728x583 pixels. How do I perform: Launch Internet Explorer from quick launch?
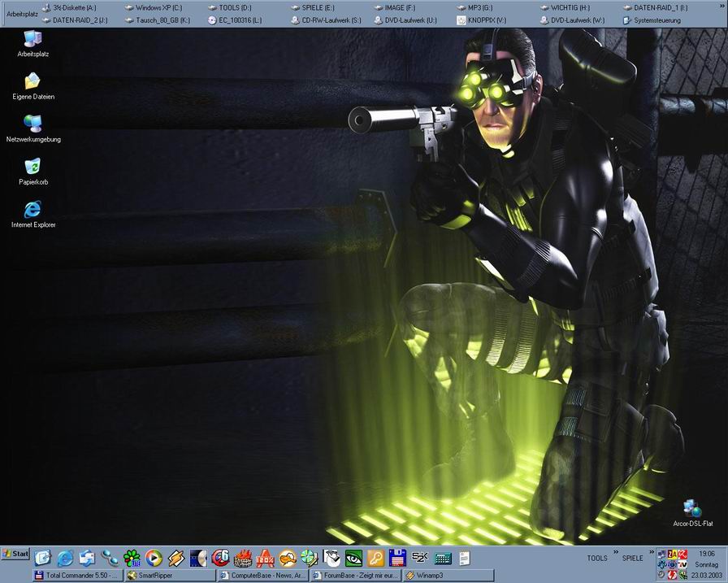66,558
